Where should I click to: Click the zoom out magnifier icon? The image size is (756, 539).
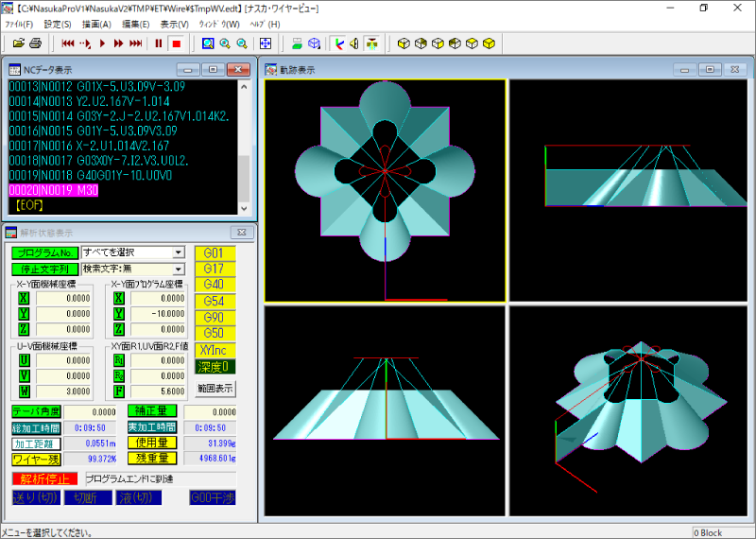coord(242,43)
